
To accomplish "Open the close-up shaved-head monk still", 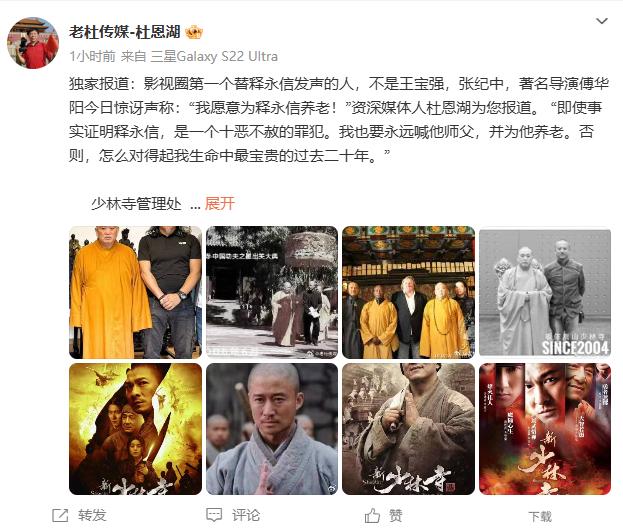I will click(x=272, y=429).
